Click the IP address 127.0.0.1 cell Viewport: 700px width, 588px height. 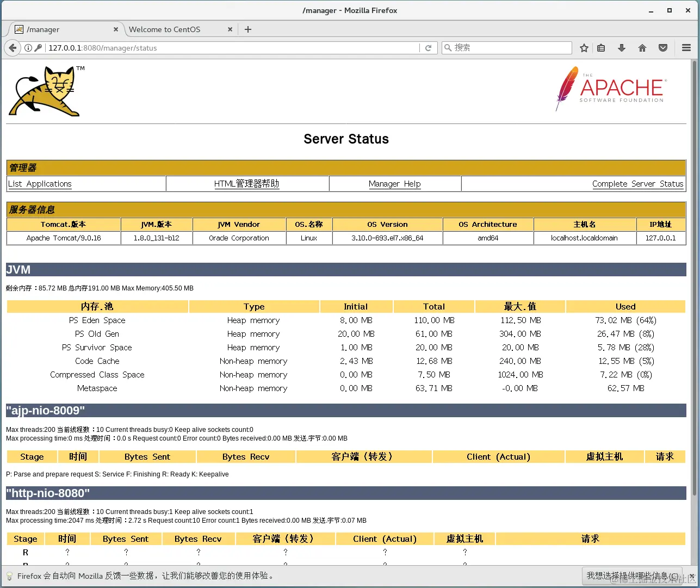661,238
